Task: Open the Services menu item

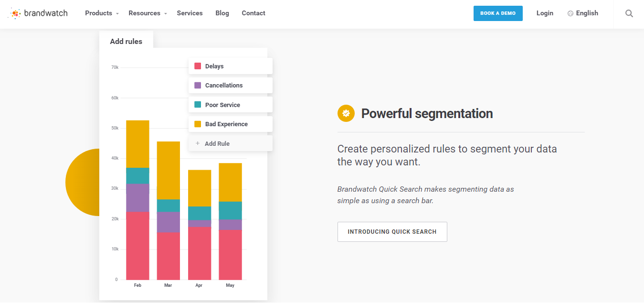Action: coord(190,13)
